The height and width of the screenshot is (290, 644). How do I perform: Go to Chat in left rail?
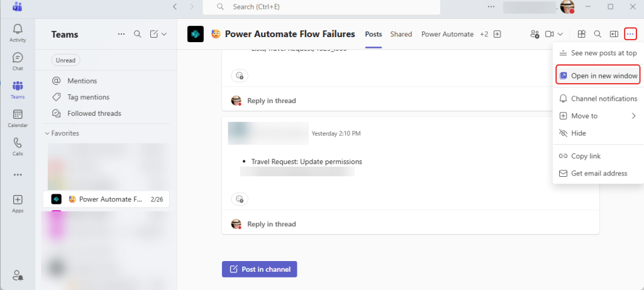(x=18, y=60)
